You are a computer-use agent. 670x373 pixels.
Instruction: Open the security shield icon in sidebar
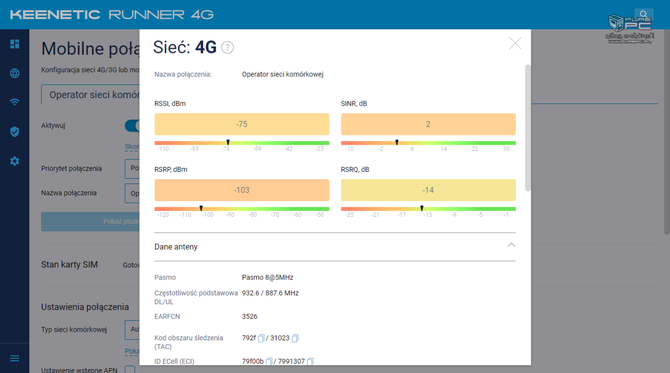coord(15,132)
